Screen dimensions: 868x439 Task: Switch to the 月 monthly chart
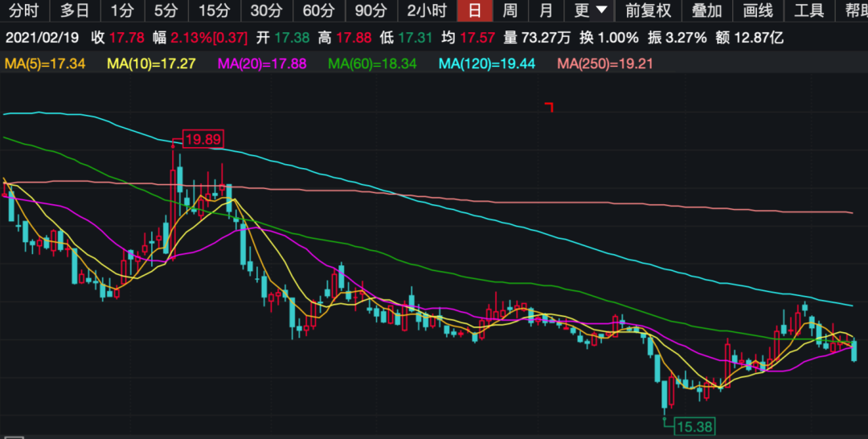[x=546, y=10]
